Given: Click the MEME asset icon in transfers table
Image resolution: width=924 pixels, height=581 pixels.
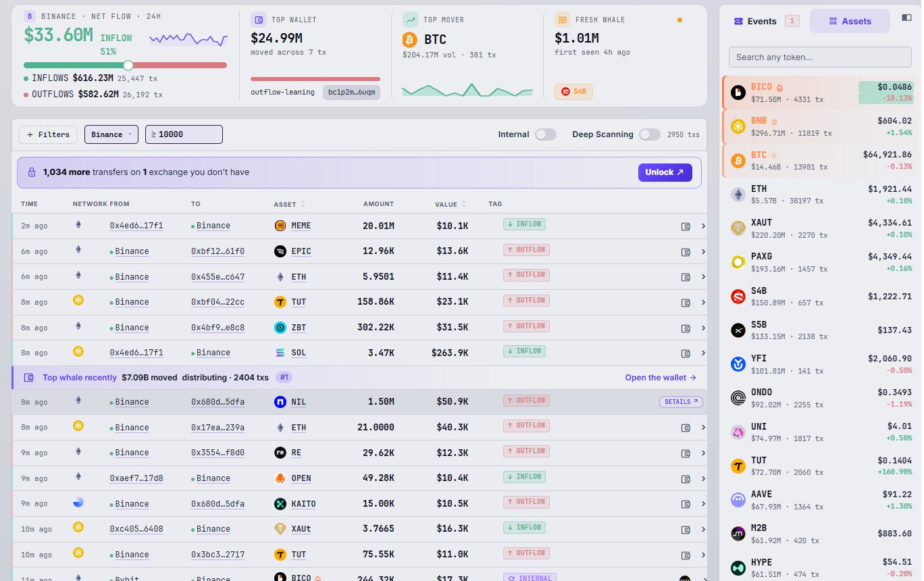Looking at the screenshot, I should [280, 226].
